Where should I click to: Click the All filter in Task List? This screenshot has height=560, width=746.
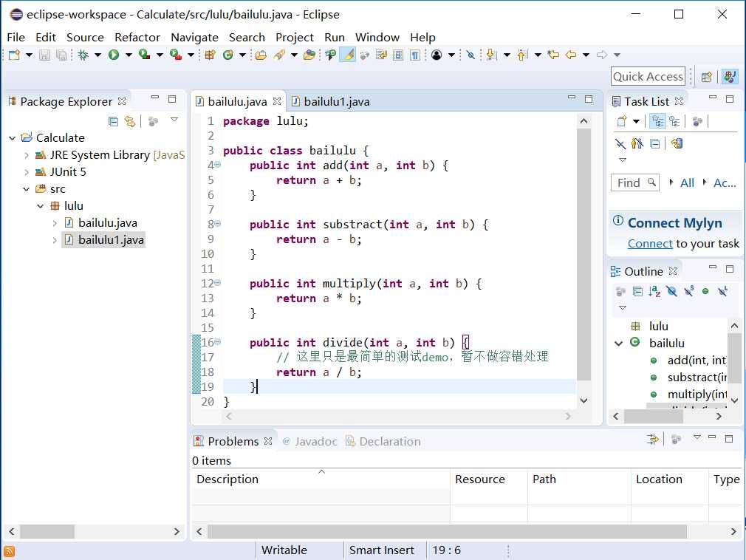point(687,182)
